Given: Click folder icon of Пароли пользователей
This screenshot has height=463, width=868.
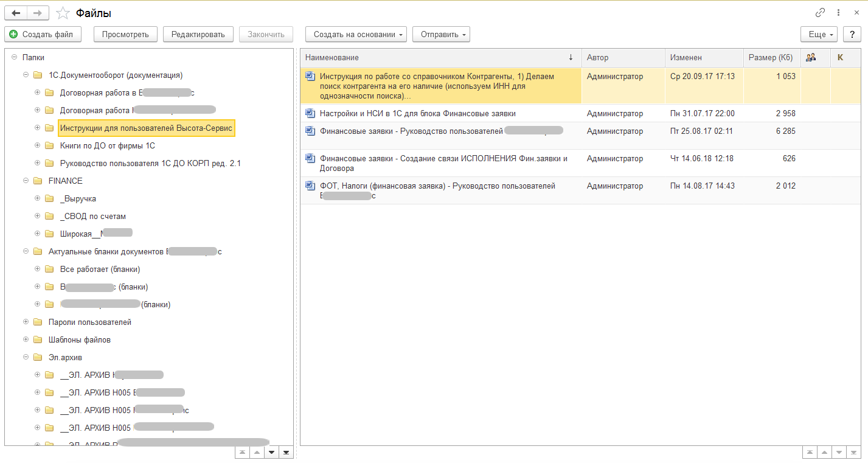Looking at the screenshot, I should (38, 322).
